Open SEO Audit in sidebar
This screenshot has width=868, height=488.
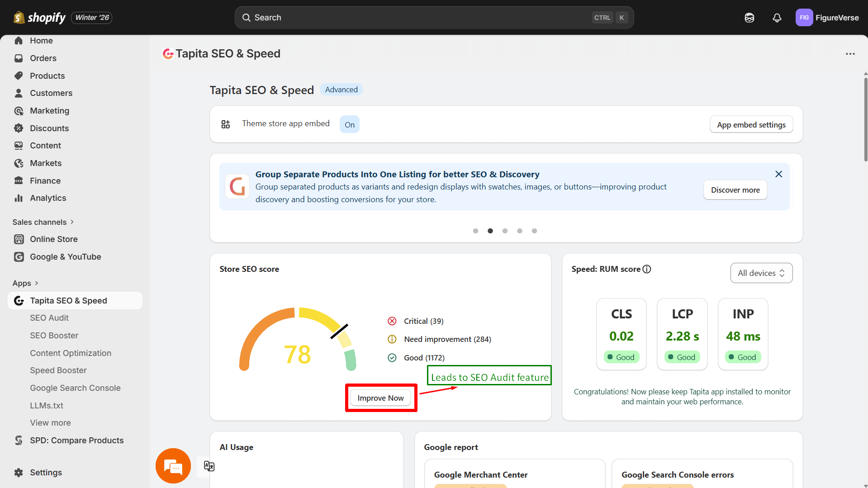point(49,318)
